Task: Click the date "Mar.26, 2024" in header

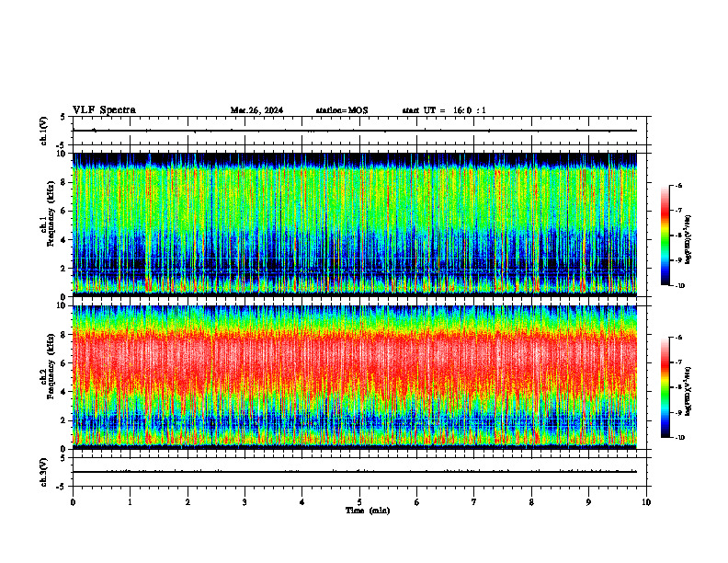Action: tap(256, 110)
